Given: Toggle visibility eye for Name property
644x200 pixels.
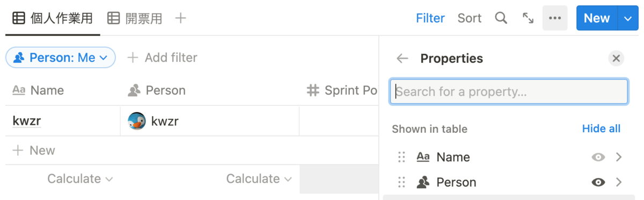Looking at the screenshot, I should pyautogui.click(x=598, y=157).
